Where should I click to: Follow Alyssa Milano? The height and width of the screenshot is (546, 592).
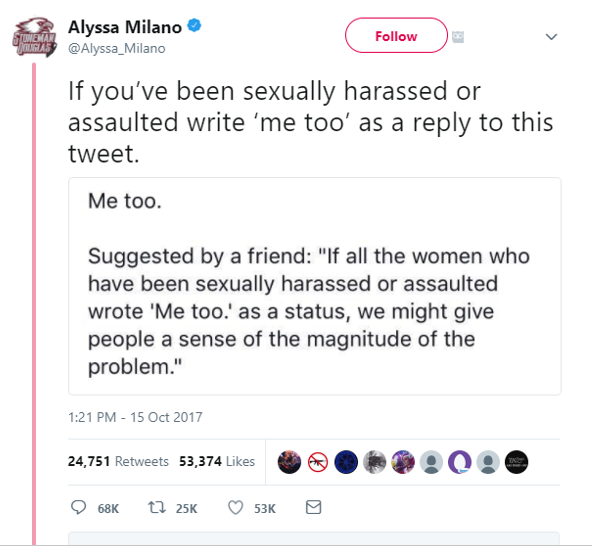(396, 35)
